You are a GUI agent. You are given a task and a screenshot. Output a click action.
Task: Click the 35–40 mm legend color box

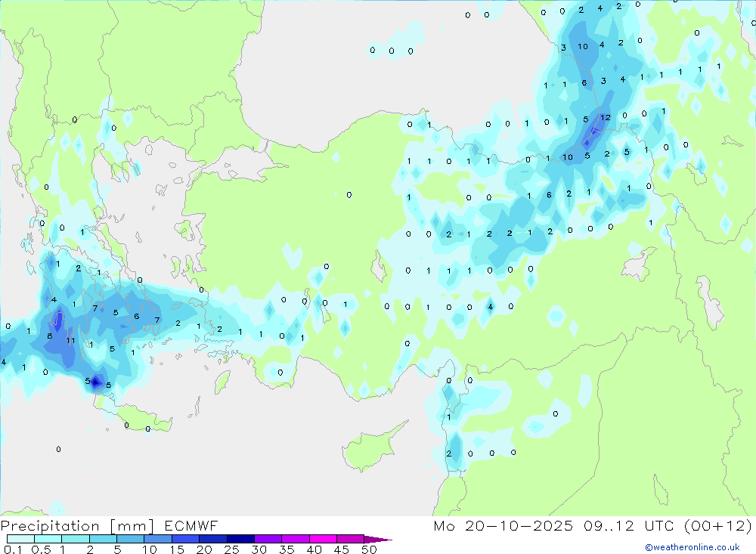point(296,539)
